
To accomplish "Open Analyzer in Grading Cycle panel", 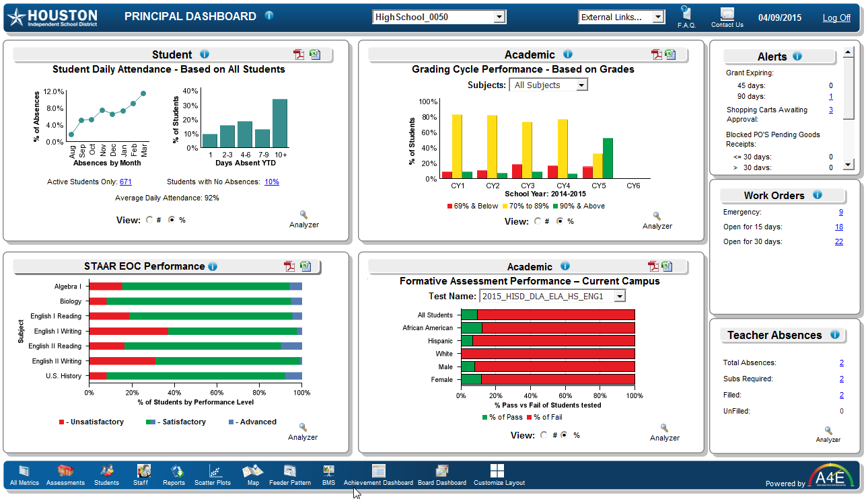I will click(657, 221).
